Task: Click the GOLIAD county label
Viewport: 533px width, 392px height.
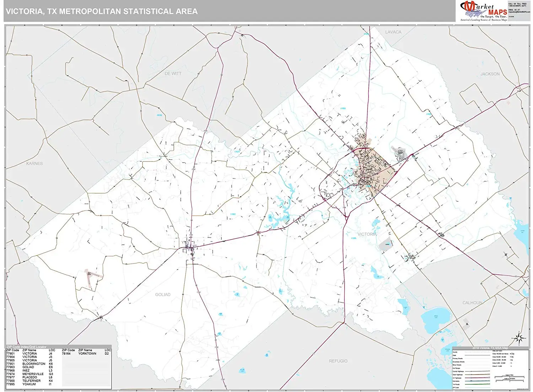Action: click(x=163, y=294)
